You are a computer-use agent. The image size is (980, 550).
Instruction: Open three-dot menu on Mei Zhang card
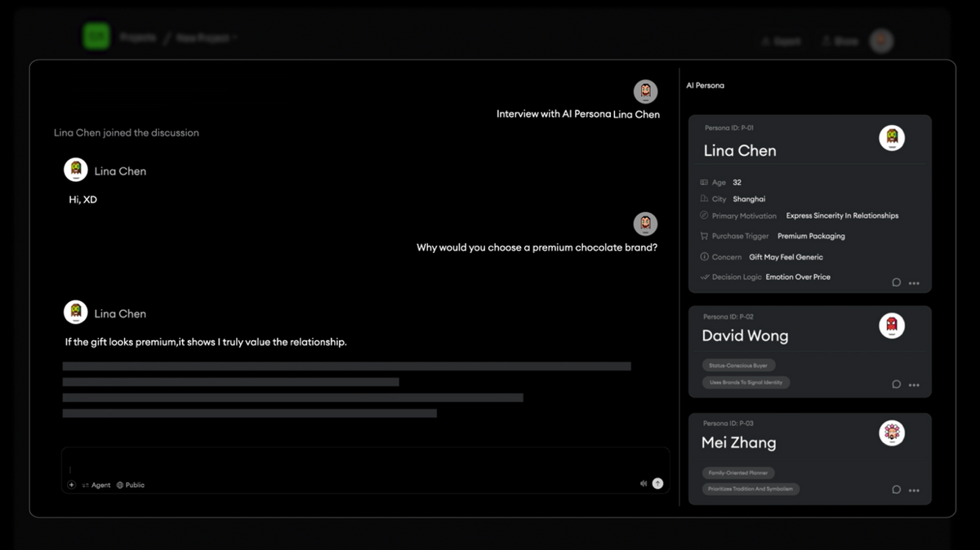click(x=914, y=490)
